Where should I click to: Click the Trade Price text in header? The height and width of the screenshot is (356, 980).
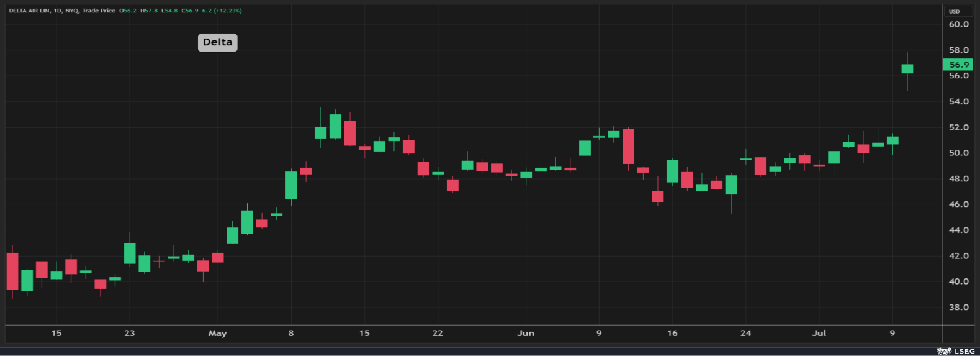(99, 11)
